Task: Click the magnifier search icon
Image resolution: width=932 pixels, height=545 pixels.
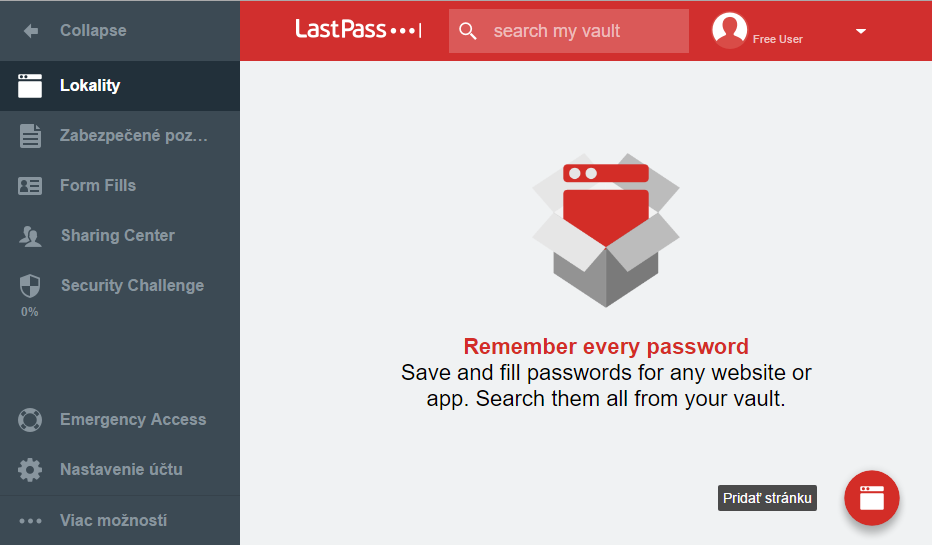Action: click(x=468, y=31)
